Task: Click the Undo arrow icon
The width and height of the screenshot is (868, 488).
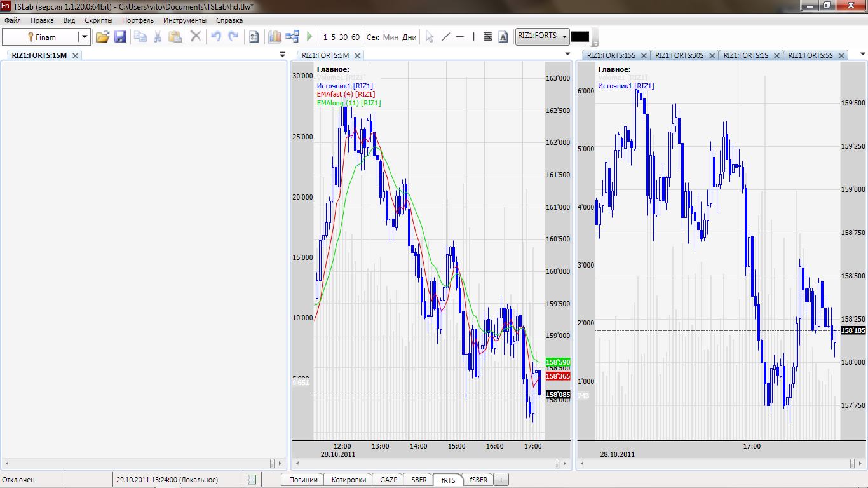Action: click(216, 37)
